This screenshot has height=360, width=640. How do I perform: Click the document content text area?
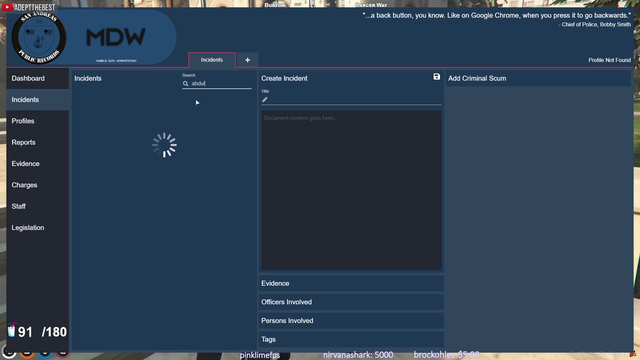[x=351, y=190]
